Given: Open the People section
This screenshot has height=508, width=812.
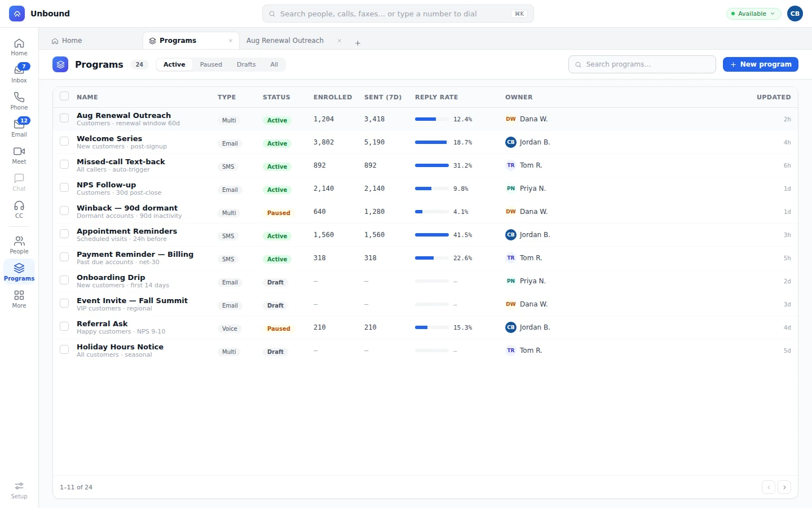Looking at the screenshot, I should pos(19,245).
